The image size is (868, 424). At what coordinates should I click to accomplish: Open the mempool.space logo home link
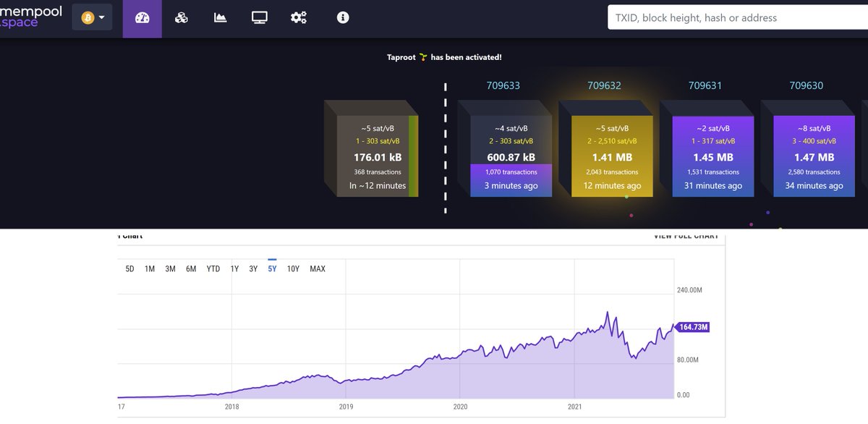[31, 17]
